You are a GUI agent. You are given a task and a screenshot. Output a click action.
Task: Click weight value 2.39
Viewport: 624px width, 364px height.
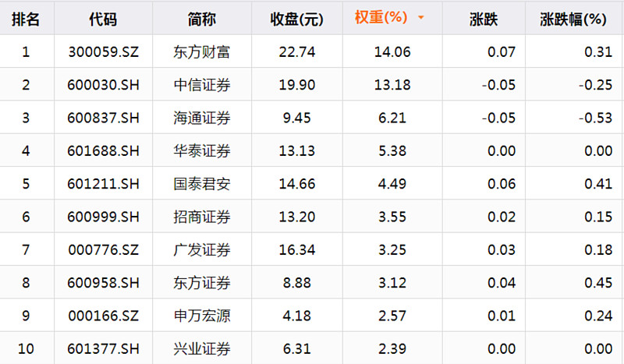pyautogui.click(x=392, y=349)
